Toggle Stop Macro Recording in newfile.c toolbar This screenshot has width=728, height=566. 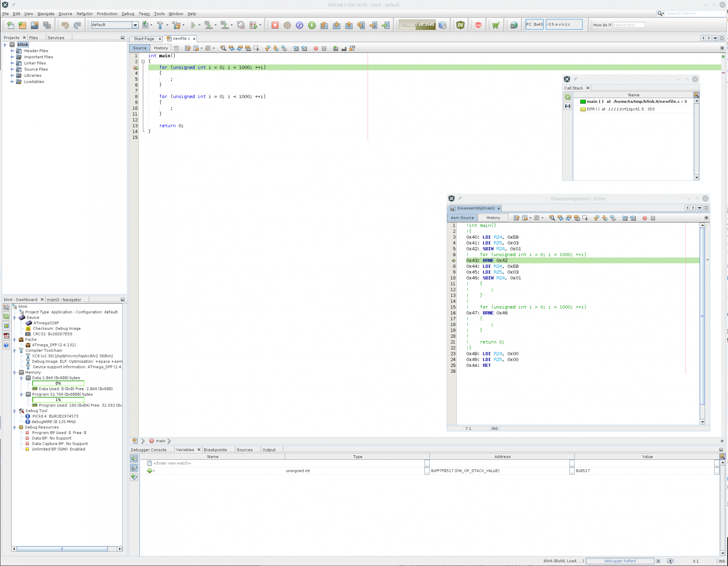point(324,49)
